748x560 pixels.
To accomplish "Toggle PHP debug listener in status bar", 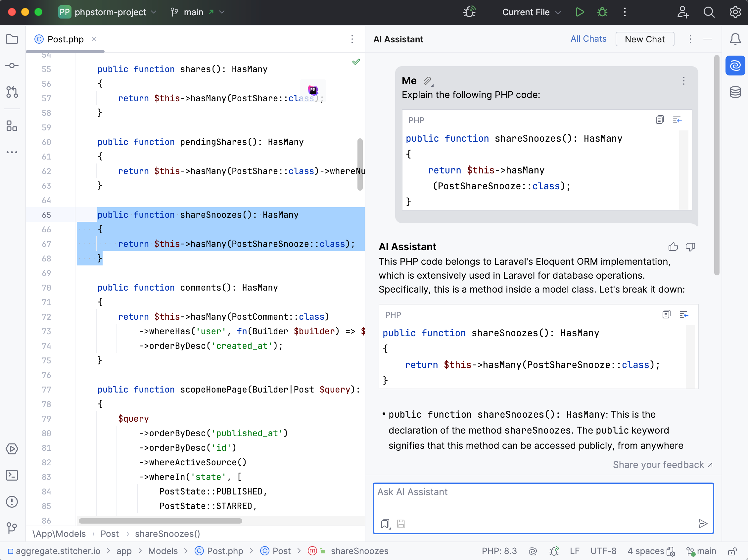I will 554,551.
